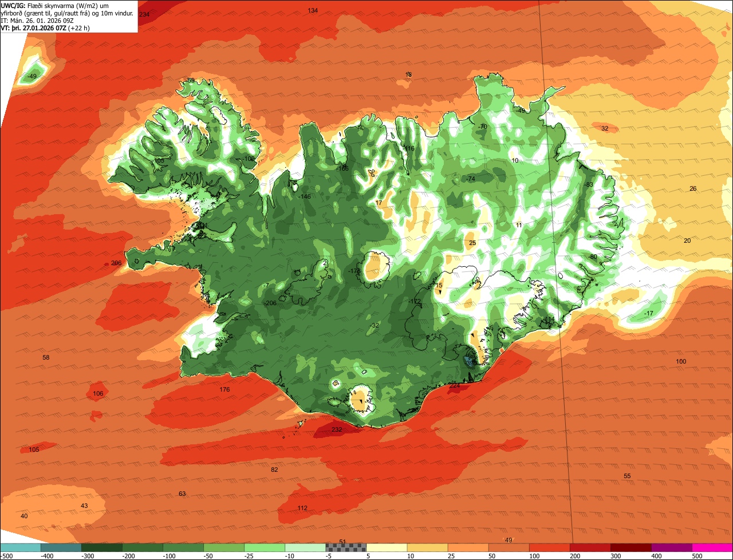The height and width of the screenshot is (560, 733).
Task: Click the '-17' value in green patch
Action: click(x=648, y=314)
